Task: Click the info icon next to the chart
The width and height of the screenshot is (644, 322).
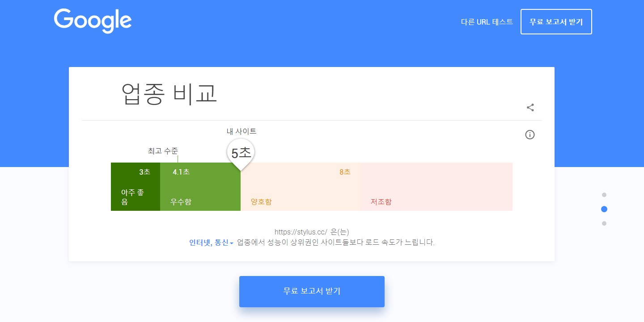Action: 530,134
